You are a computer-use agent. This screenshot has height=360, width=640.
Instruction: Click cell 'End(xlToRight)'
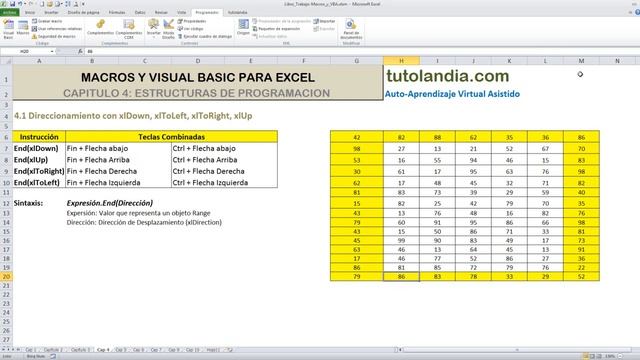click(39, 171)
